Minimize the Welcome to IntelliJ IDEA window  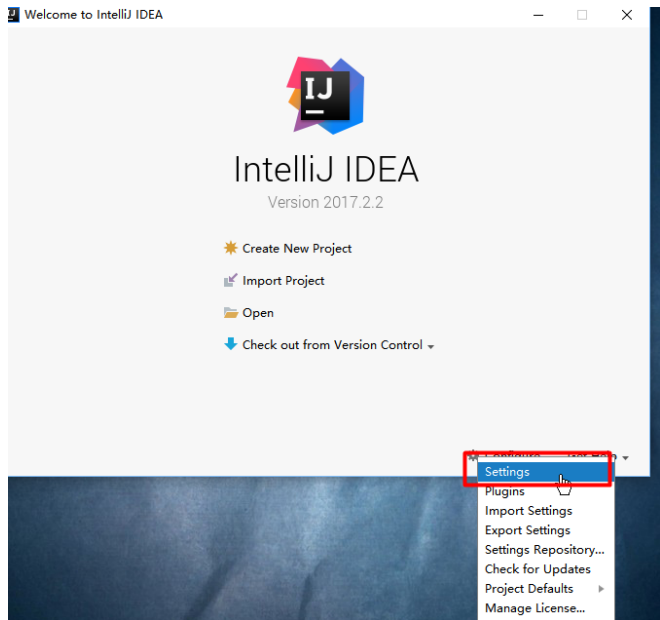coord(538,15)
